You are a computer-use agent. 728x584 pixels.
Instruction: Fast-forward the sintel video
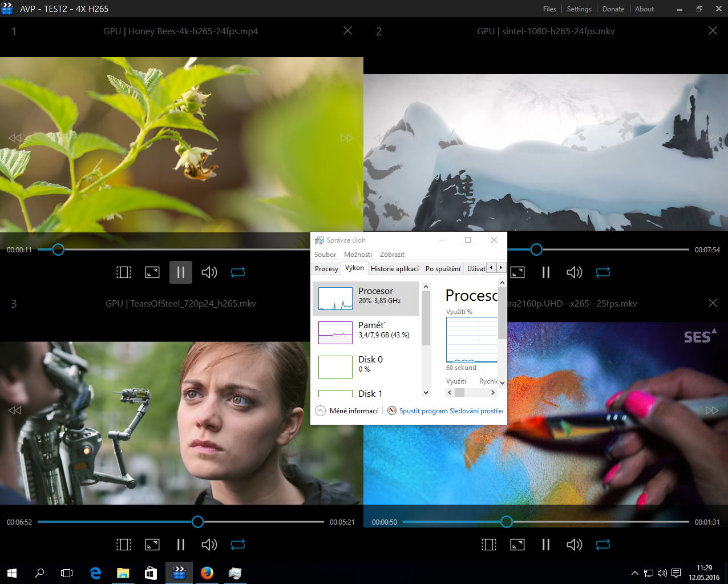coord(712,138)
